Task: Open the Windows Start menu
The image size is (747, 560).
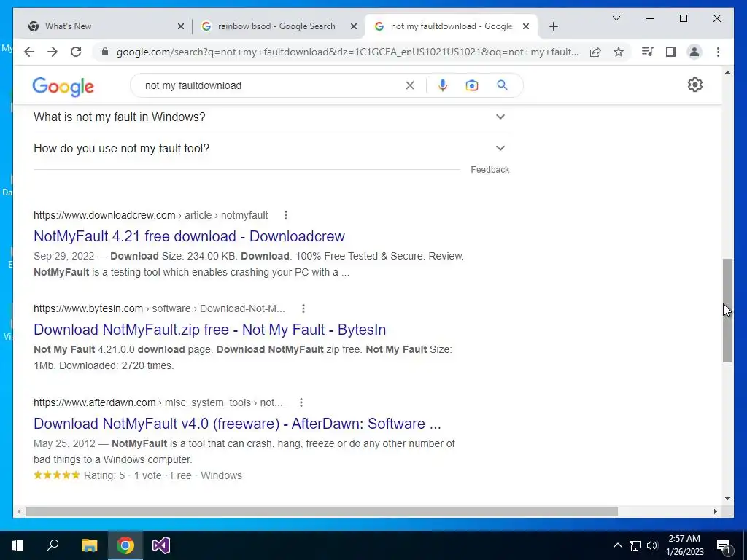Action: [18, 545]
